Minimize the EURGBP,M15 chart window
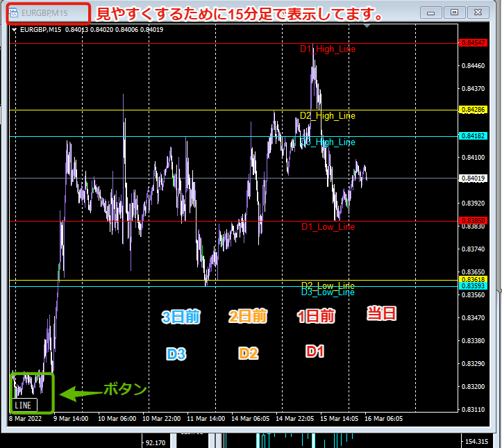 (x=431, y=13)
